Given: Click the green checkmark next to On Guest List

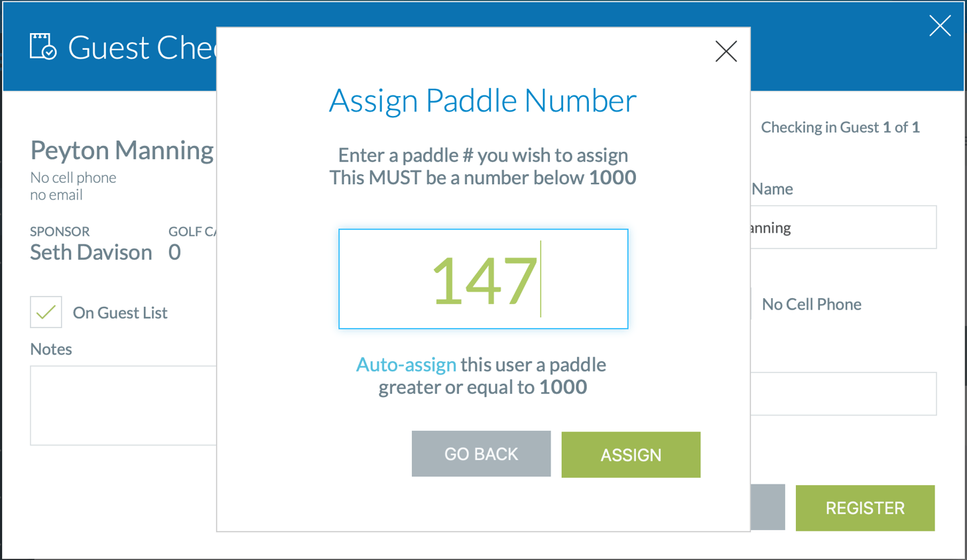Looking at the screenshot, I should pyautogui.click(x=45, y=311).
